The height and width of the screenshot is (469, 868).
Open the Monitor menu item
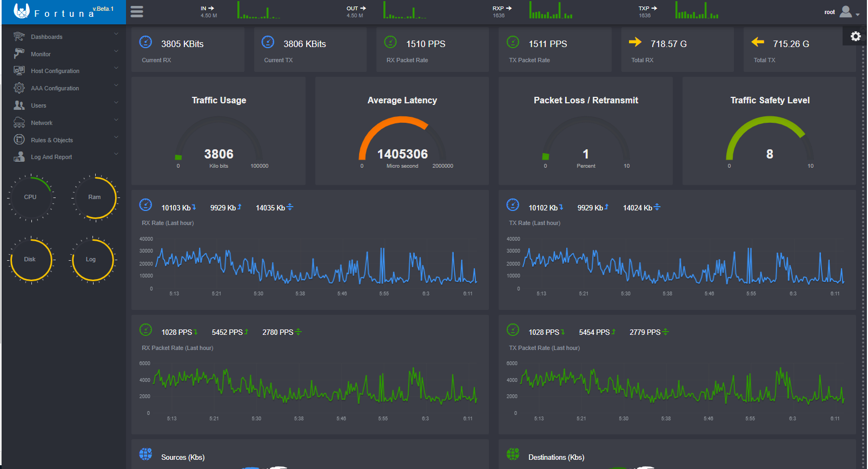(x=41, y=54)
